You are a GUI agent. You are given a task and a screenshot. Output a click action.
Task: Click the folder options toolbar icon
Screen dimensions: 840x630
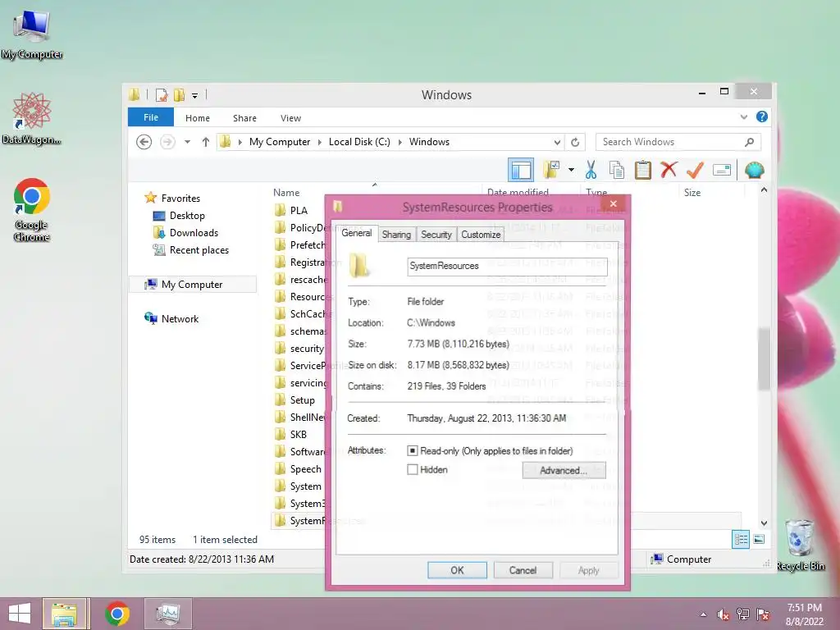pyautogui.click(x=551, y=170)
